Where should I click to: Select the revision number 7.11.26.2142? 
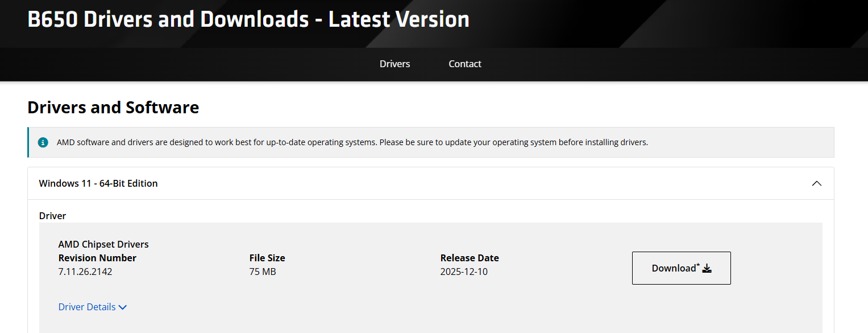(x=85, y=272)
